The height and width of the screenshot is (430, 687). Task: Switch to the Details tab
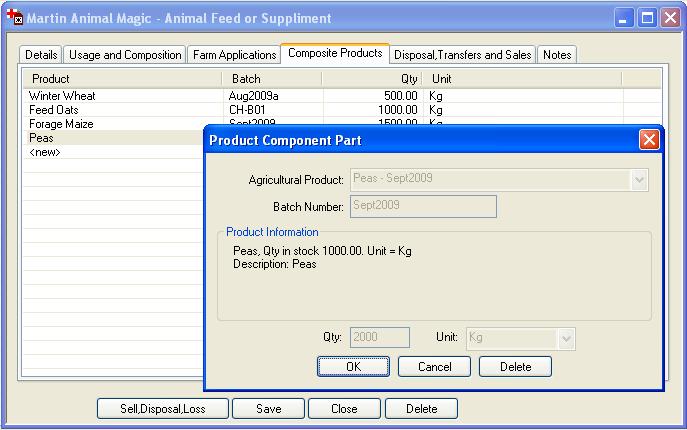41,55
